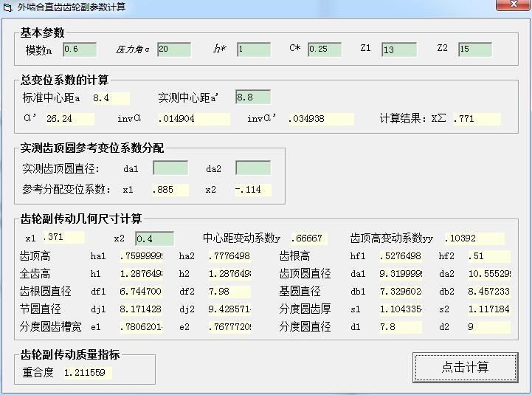Select the 重合度 value 1.211559
This screenshot has height=395, width=532.
(x=88, y=373)
